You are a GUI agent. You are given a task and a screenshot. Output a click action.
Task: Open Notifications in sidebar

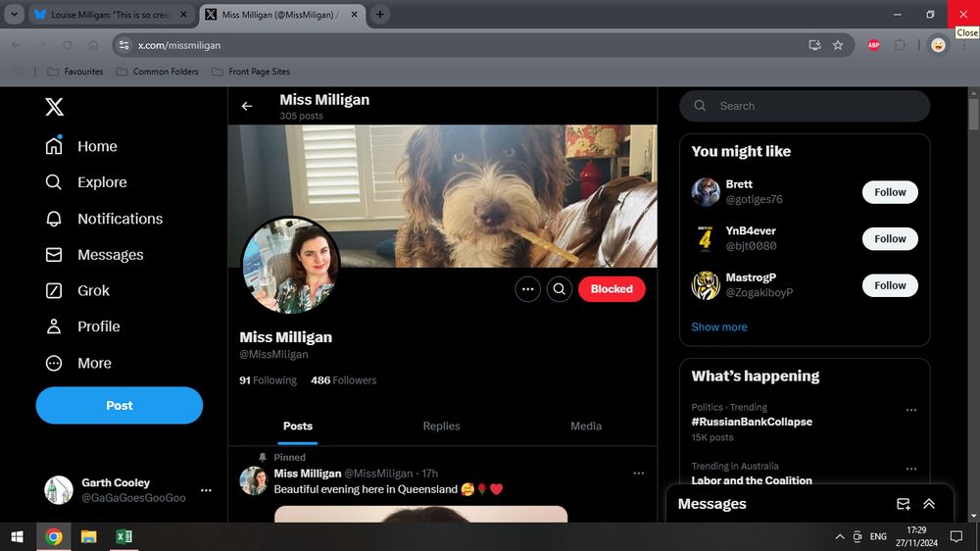(x=104, y=219)
